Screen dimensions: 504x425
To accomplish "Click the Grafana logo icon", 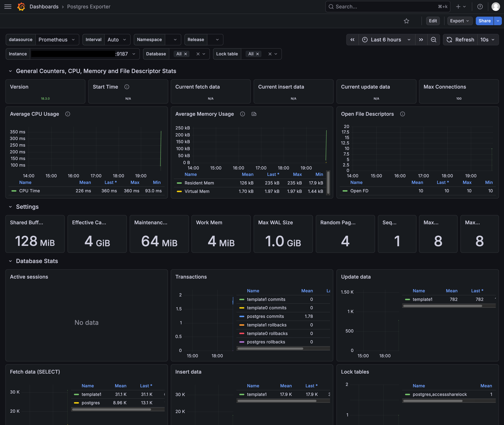I will tap(21, 6).
